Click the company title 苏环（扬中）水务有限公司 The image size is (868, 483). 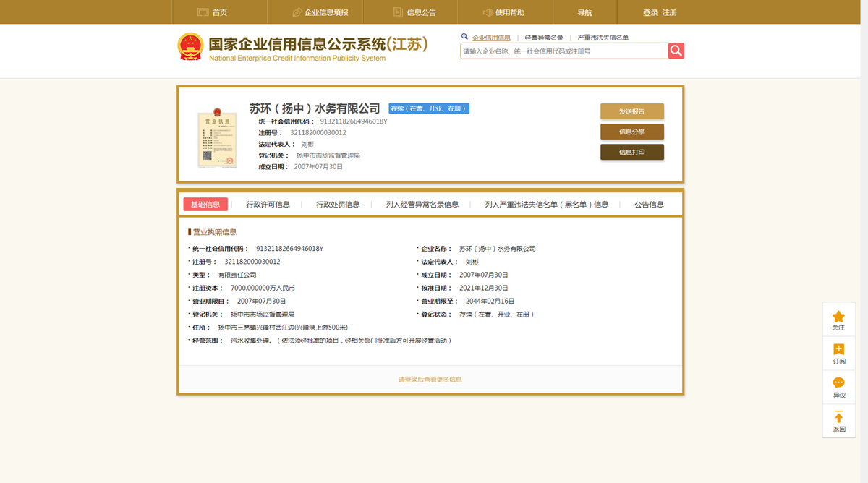click(315, 108)
